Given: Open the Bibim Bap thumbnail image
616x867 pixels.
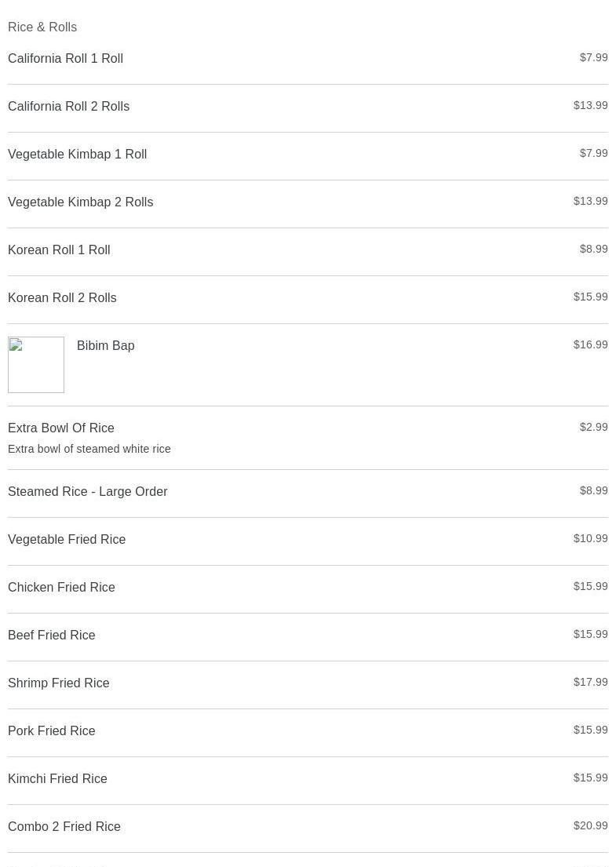Looking at the screenshot, I should [x=36, y=365].
